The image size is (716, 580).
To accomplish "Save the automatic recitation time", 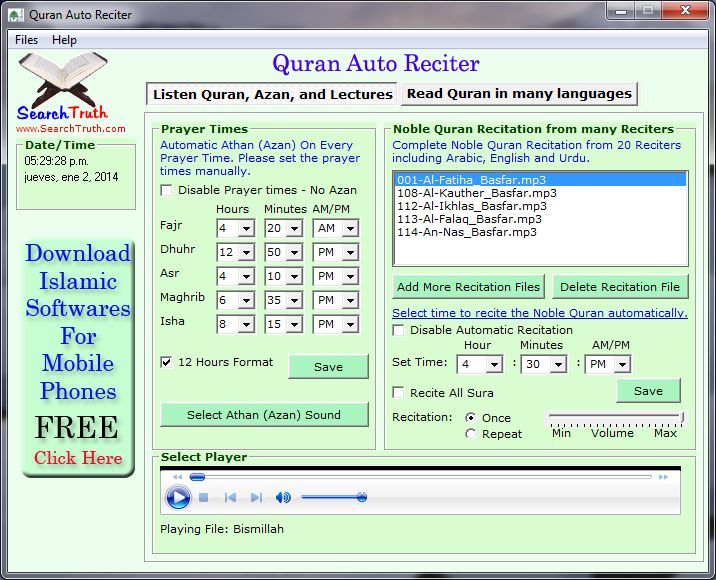I will click(x=648, y=391).
